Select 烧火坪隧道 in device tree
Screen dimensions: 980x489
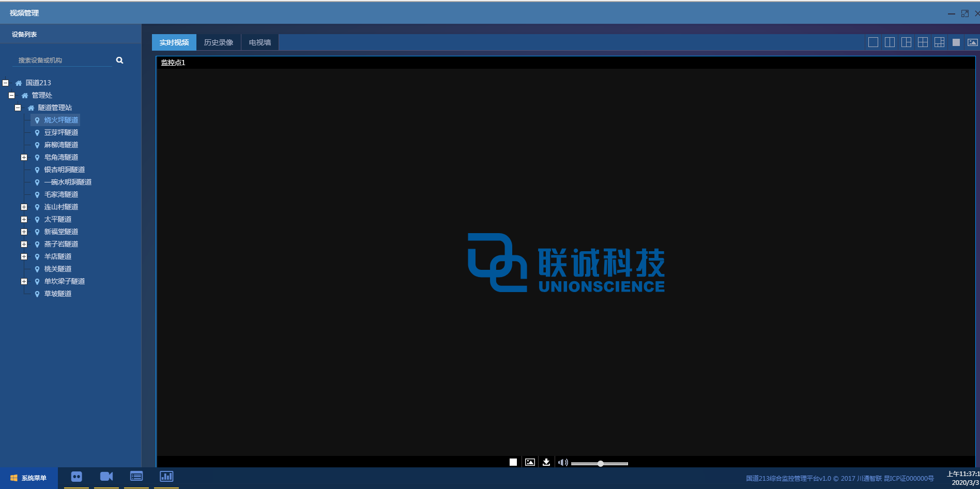click(x=61, y=120)
